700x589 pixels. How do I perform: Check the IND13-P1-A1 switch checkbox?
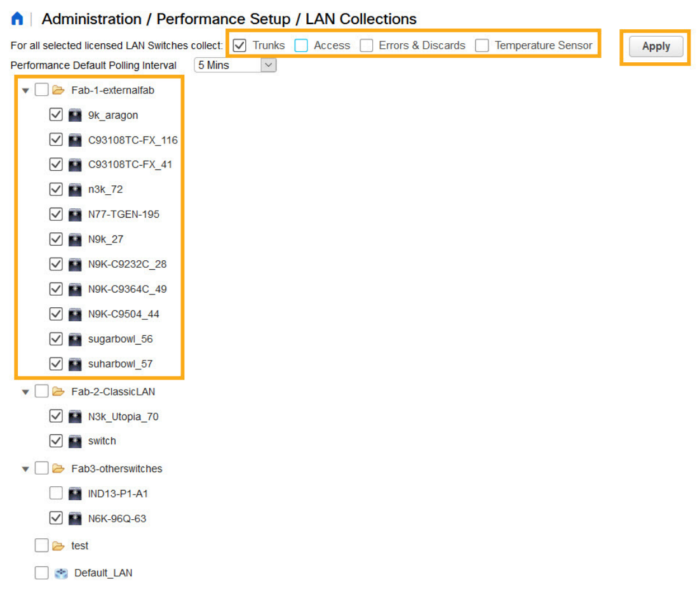coord(56,493)
